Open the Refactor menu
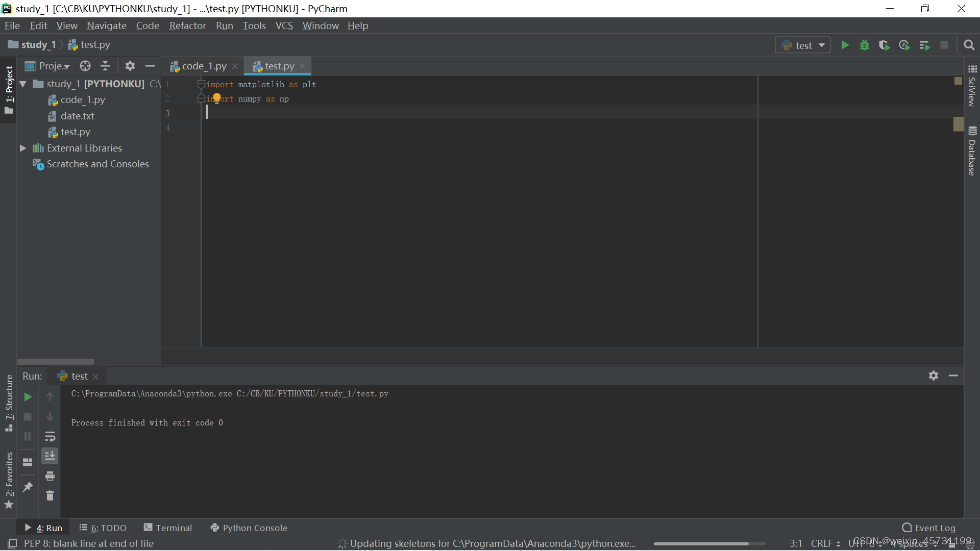Screen dimensions: 980x551 pos(187,26)
